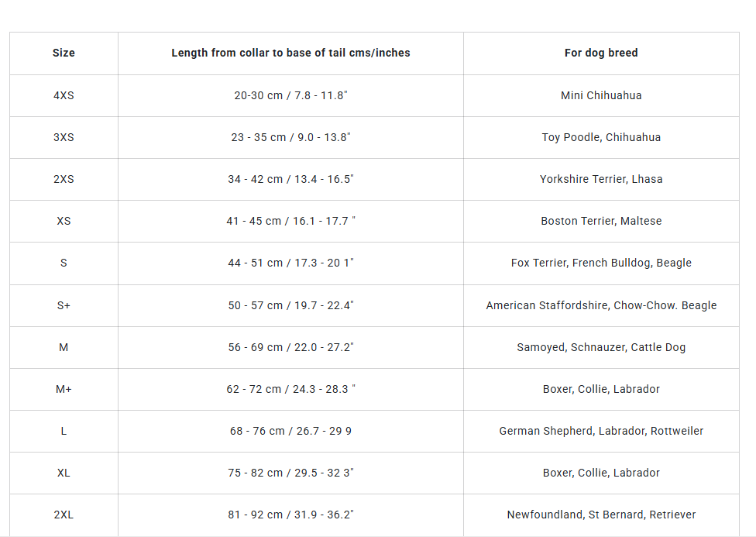Click the Size column header
Screen dimensions: 756x537
64,53
